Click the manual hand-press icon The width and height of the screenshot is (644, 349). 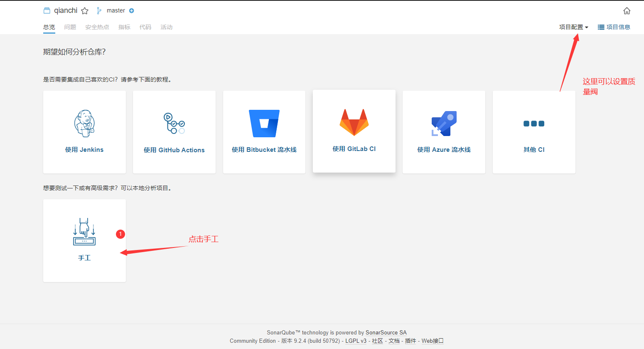[x=84, y=232]
